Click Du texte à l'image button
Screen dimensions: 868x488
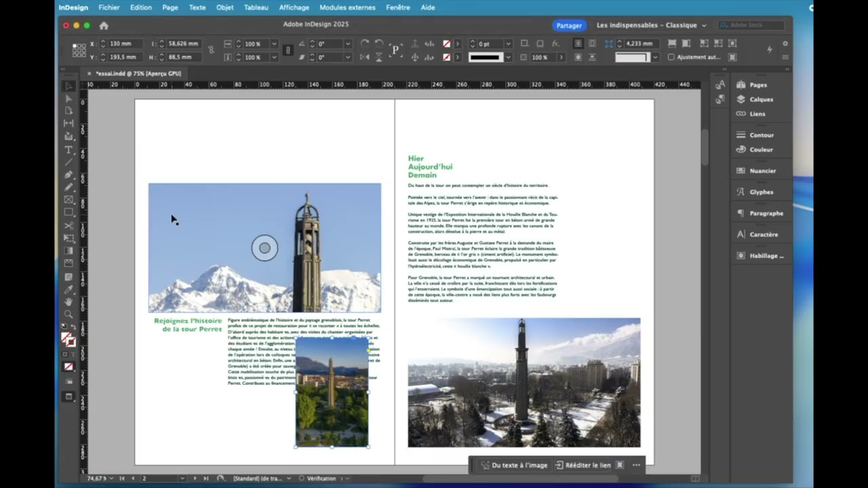point(514,465)
